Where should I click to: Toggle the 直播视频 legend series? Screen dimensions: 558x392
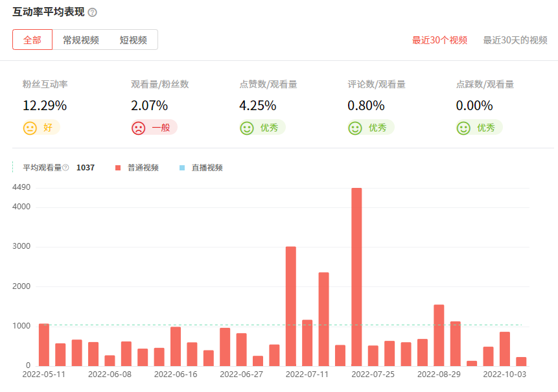click(207, 168)
